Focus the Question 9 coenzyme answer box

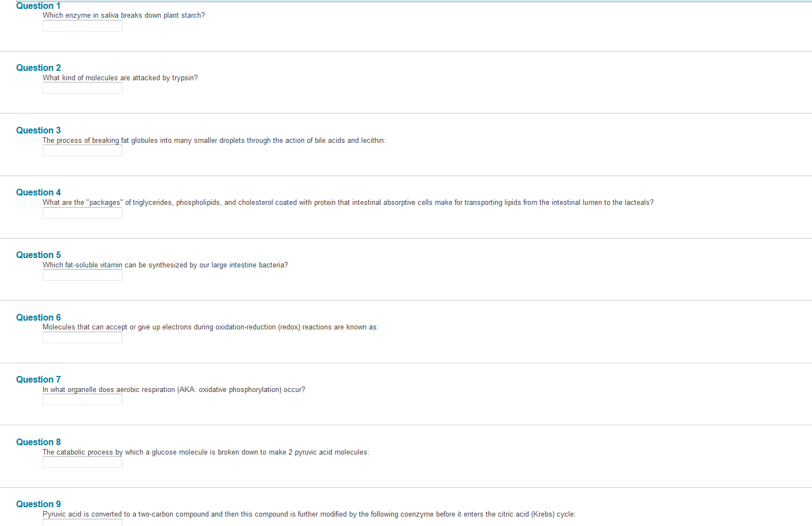[83, 523]
